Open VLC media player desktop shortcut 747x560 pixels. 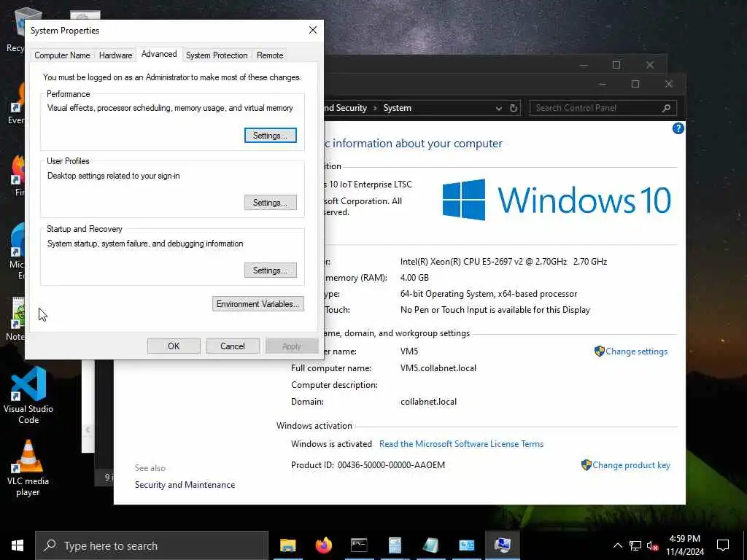pos(28,469)
